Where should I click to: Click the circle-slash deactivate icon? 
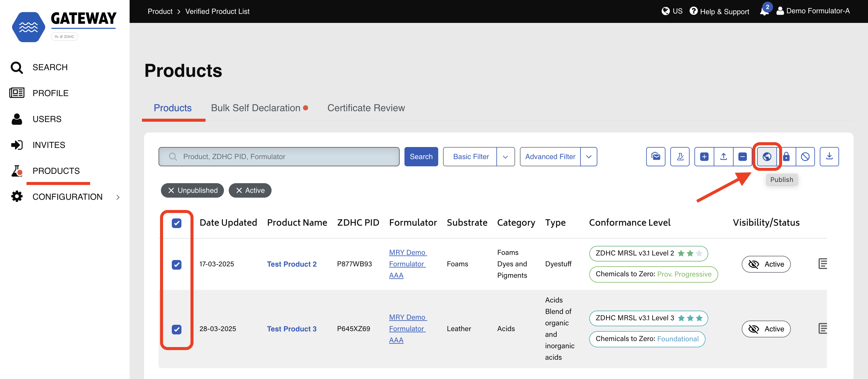805,157
